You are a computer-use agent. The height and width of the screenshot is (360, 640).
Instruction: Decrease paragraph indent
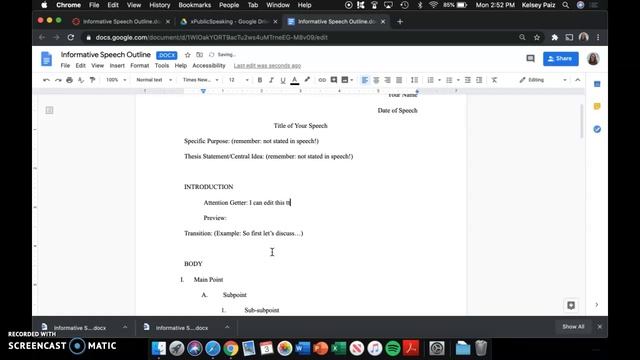(468, 80)
